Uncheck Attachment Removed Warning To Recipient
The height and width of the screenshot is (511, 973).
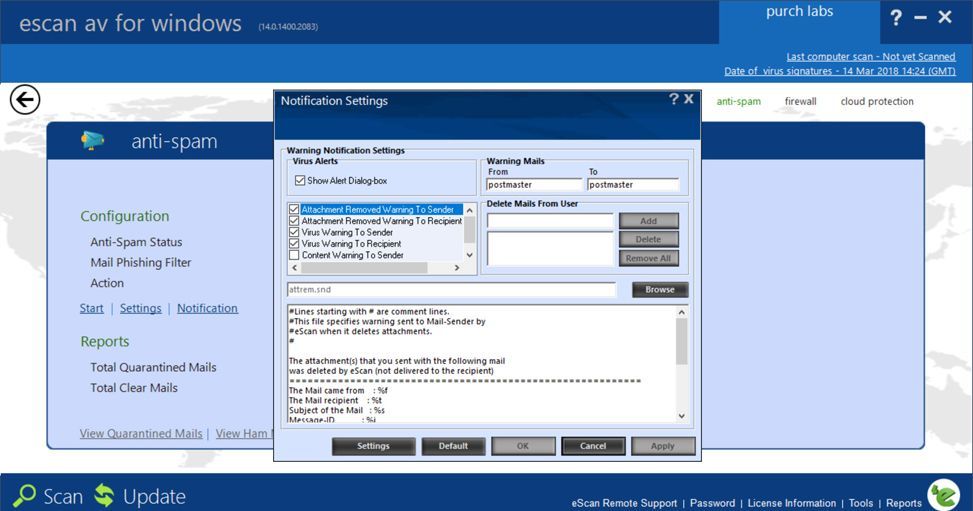point(294,220)
